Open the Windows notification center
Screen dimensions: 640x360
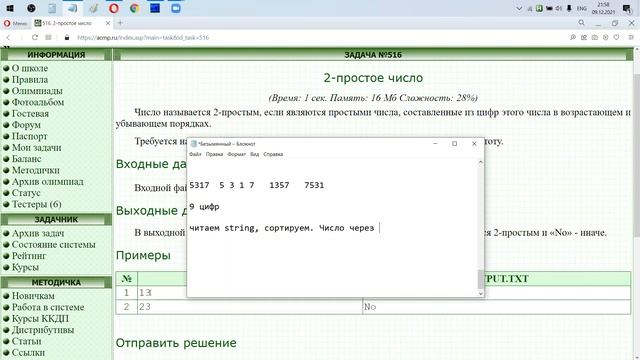(627, 8)
